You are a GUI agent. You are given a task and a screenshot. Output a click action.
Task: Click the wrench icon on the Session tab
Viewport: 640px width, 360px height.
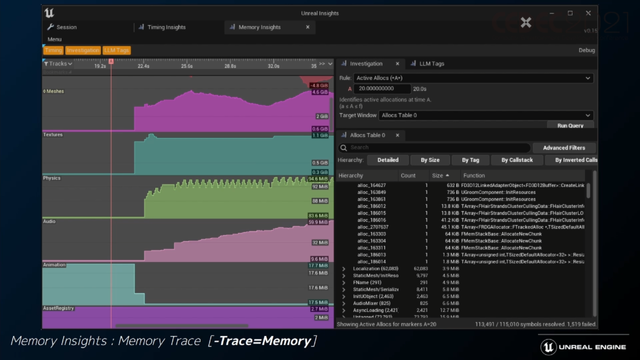pyautogui.click(x=51, y=27)
